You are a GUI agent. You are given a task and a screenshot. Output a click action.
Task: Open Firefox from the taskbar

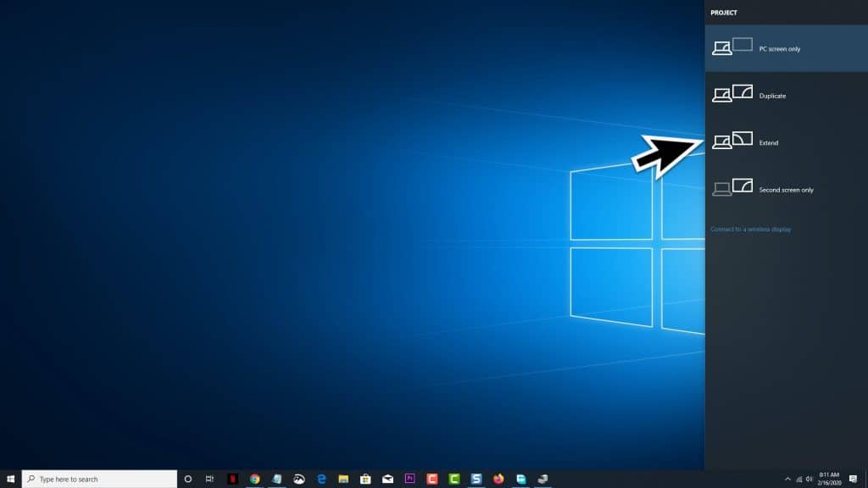click(x=498, y=477)
